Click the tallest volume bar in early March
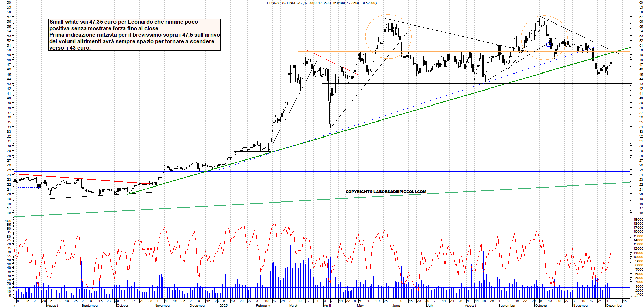This screenshot has height=307, width=644. click(x=289, y=259)
